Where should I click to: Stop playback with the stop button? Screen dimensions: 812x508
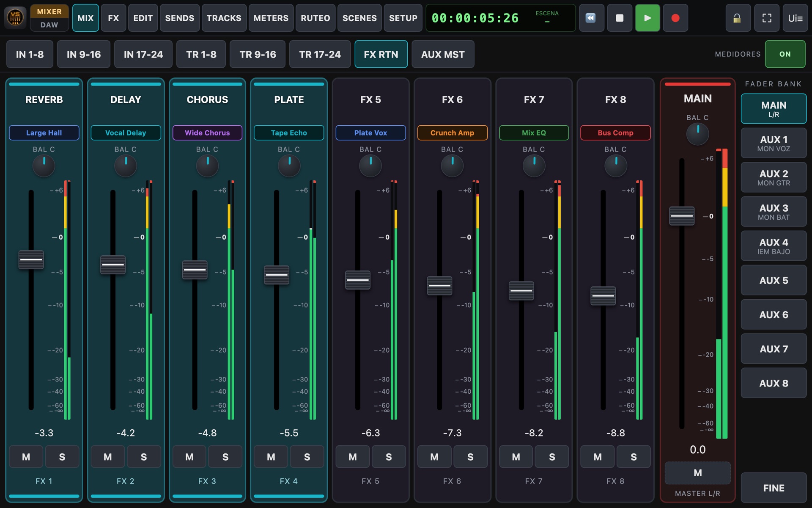pyautogui.click(x=619, y=18)
